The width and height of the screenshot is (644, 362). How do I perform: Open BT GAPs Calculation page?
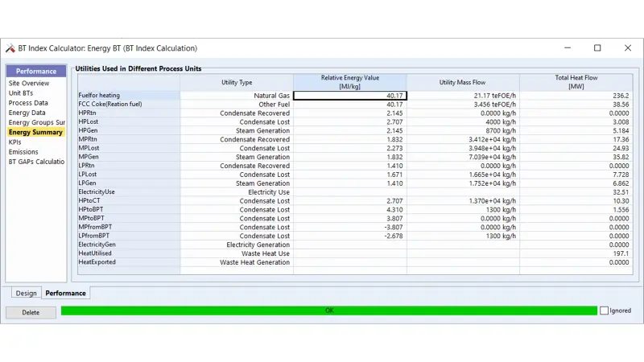(36, 162)
